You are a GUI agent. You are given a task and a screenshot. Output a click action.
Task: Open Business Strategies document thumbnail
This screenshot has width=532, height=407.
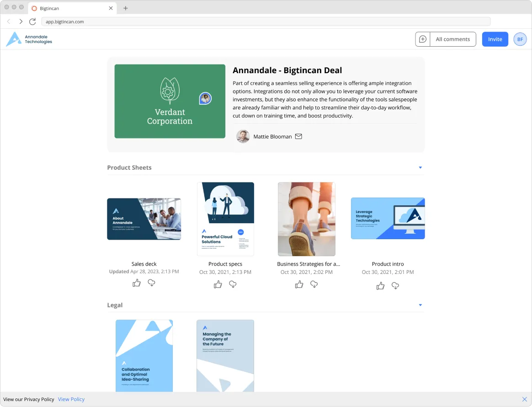(307, 219)
